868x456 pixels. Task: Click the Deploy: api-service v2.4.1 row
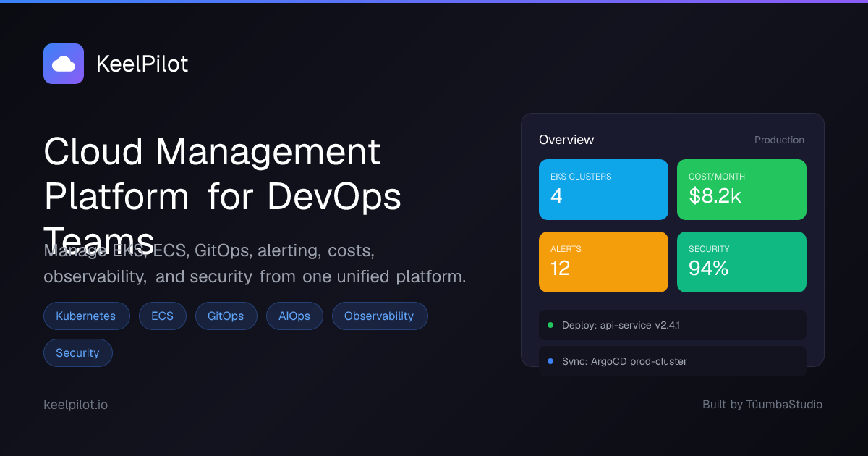(673, 325)
